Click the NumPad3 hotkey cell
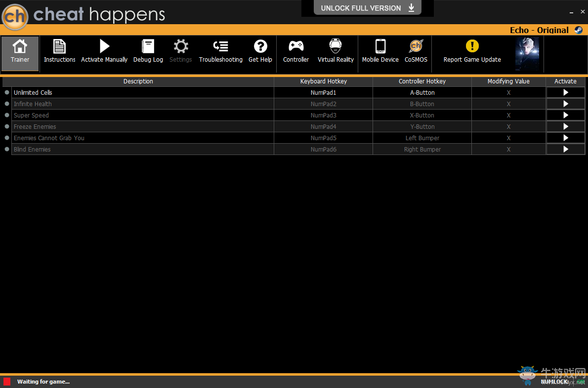The image size is (588, 388). [324, 115]
